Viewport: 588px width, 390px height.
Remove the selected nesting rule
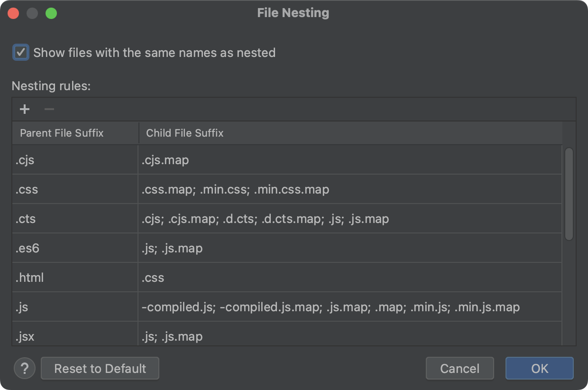[49, 109]
